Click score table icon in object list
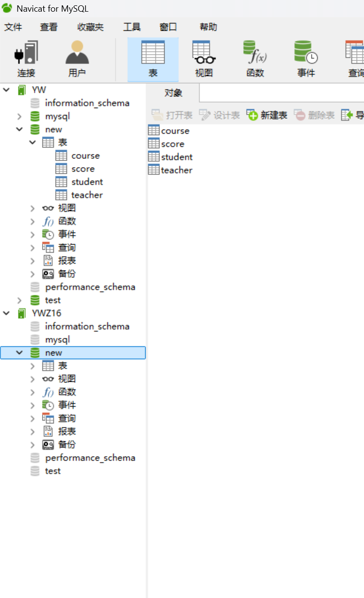The image size is (364, 598). tap(154, 144)
